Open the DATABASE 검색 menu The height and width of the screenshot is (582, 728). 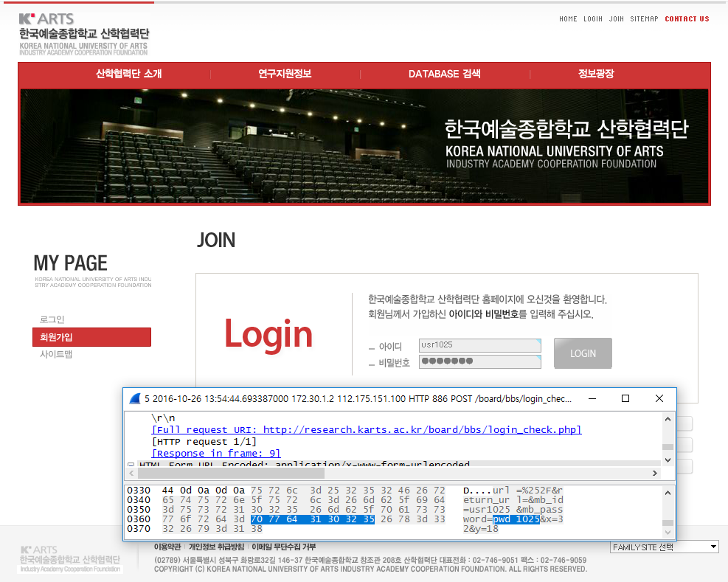tap(444, 74)
